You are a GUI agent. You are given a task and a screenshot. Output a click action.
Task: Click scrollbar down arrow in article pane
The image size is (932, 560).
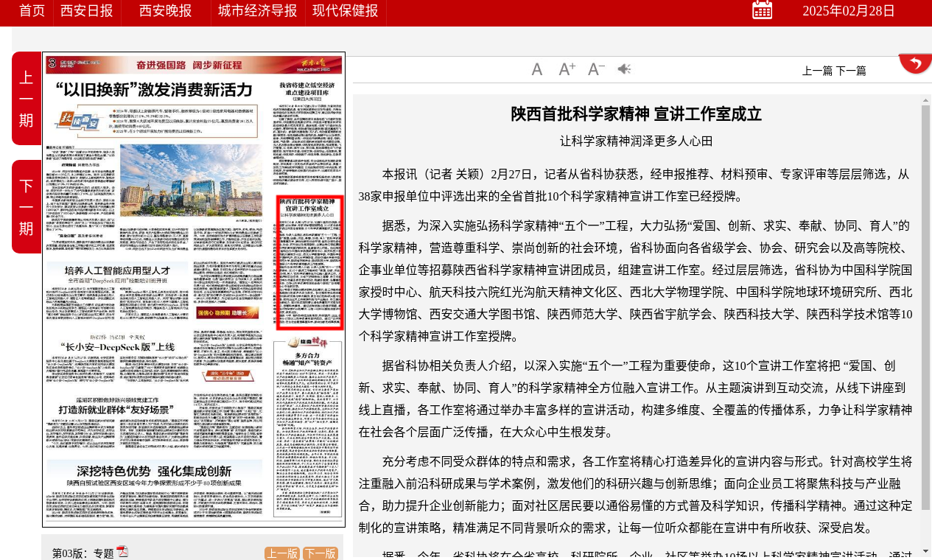[x=926, y=551]
